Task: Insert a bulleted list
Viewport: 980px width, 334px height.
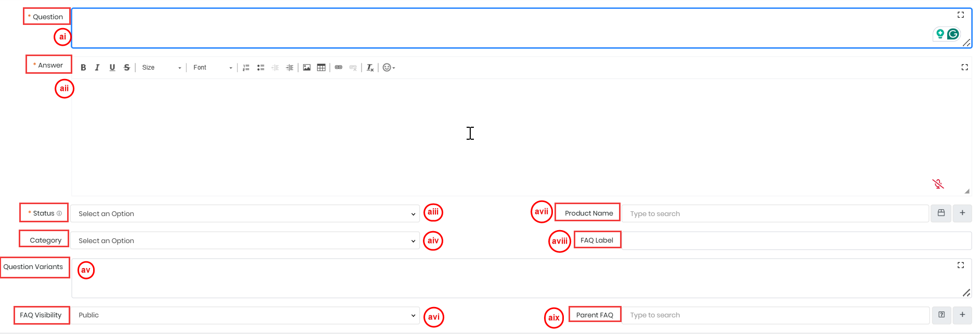Action: click(x=261, y=68)
